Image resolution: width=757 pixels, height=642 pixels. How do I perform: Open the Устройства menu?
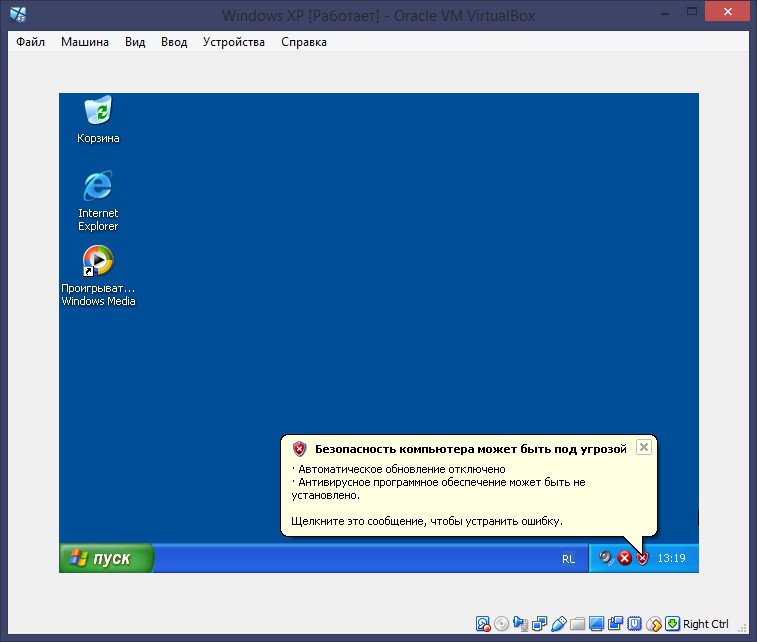pyautogui.click(x=234, y=42)
